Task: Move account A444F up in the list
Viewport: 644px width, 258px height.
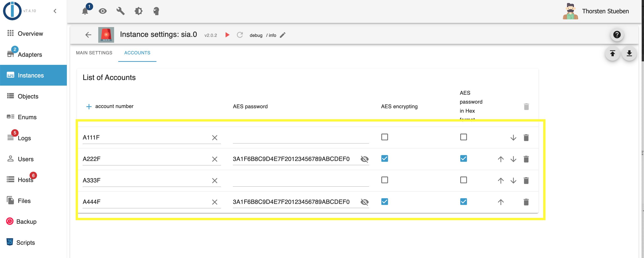Action: coord(501,202)
